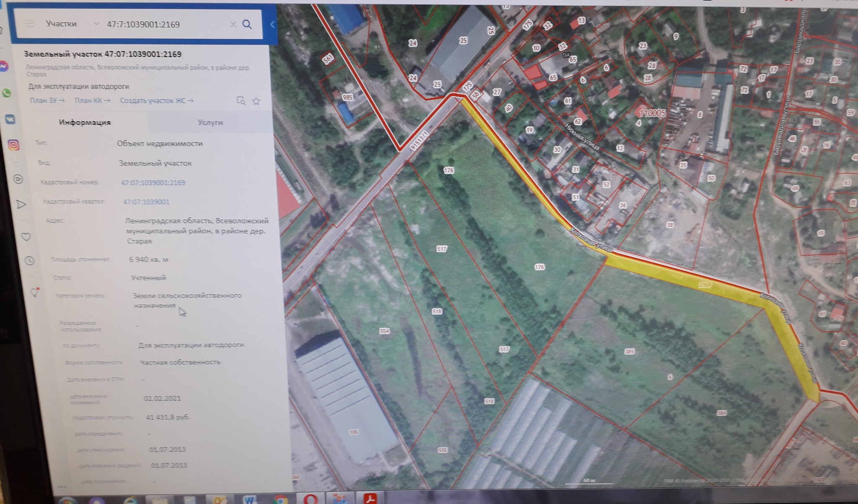The width and height of the screenshot is (858, 504).
Task: Switch to the Услуги tab
Action: pyautogui.click(x=210, y=122)
